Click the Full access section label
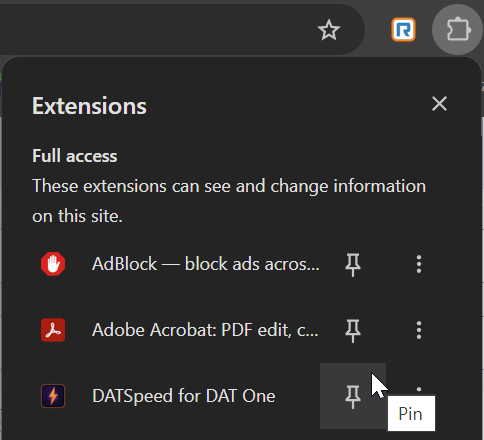This screenshot has height=440, width=484. (75, 156)
